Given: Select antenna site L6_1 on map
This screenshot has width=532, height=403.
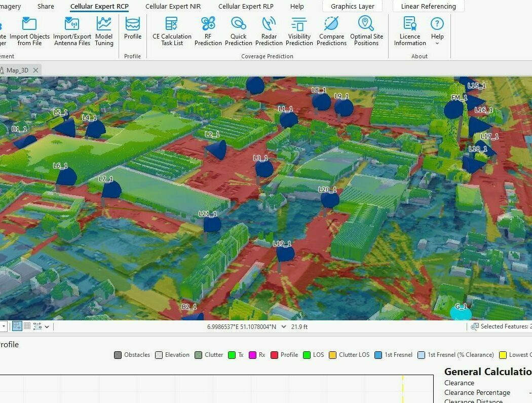Looking at the screenshot, I should 66,176.
